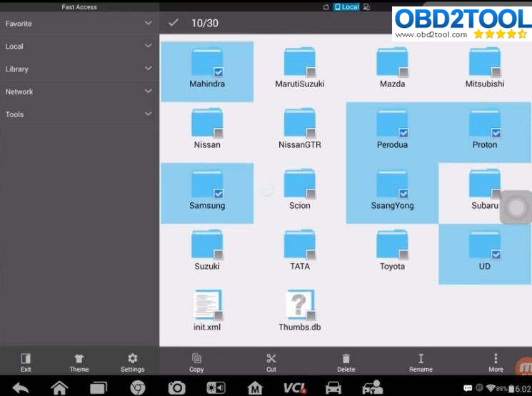Tap the Thumbs.db file name

coord(300,327)
